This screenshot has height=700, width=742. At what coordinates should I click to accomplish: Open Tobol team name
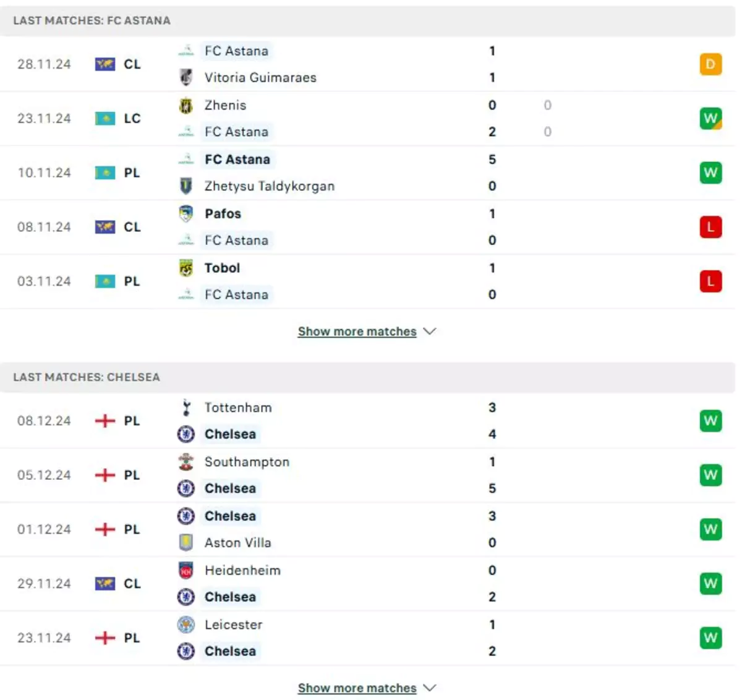click(x=222, y=268)
